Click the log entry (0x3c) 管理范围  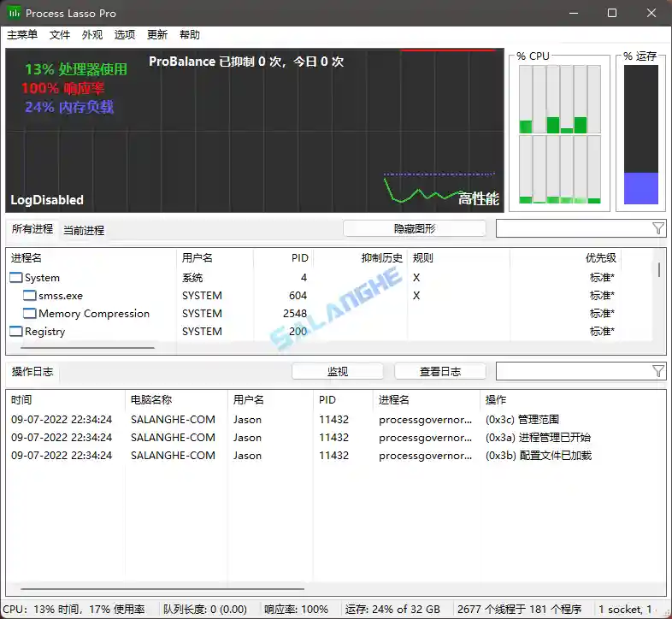click(522, 419)
